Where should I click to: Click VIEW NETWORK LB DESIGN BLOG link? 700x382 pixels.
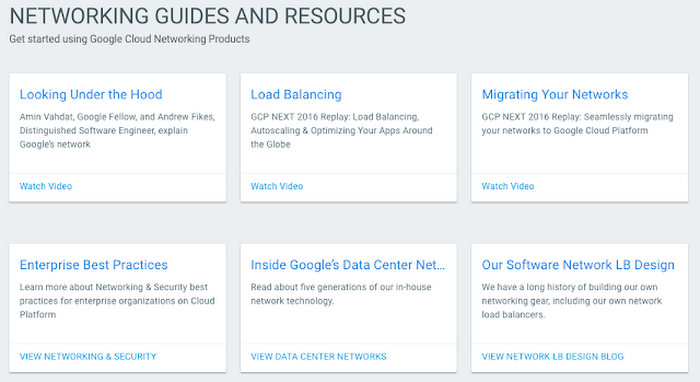[553, 357]
